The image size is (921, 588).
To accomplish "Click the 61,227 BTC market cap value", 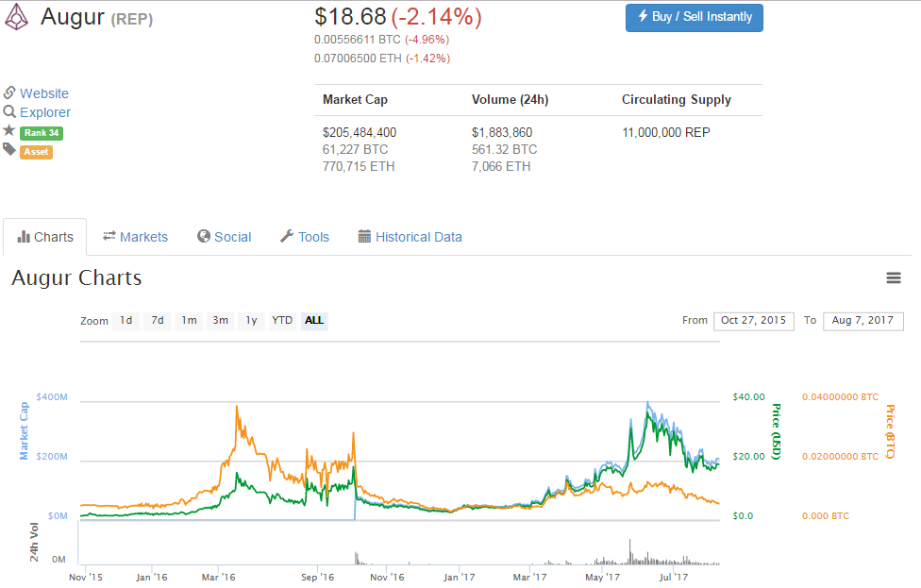I will (356, 149).
